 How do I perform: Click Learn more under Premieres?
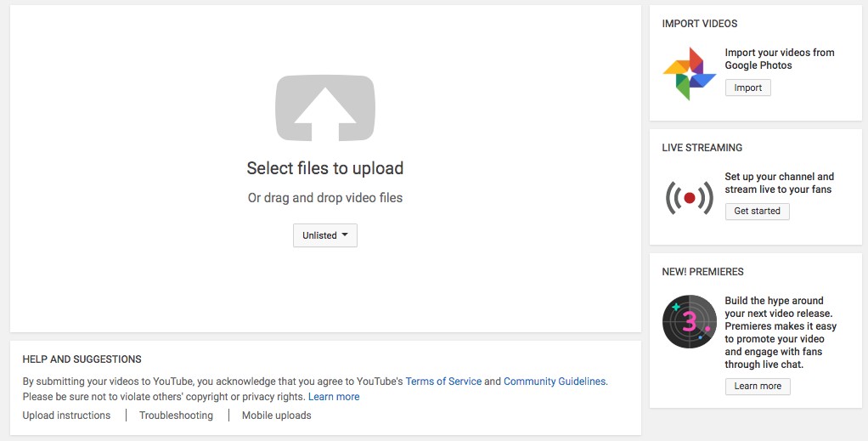(757, 386)
